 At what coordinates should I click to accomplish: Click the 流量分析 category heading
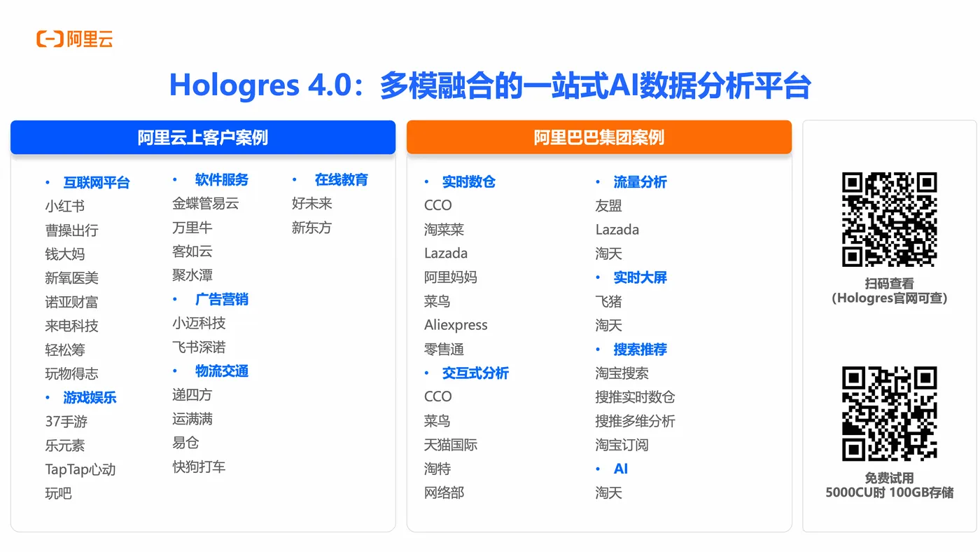pos(640,182)
